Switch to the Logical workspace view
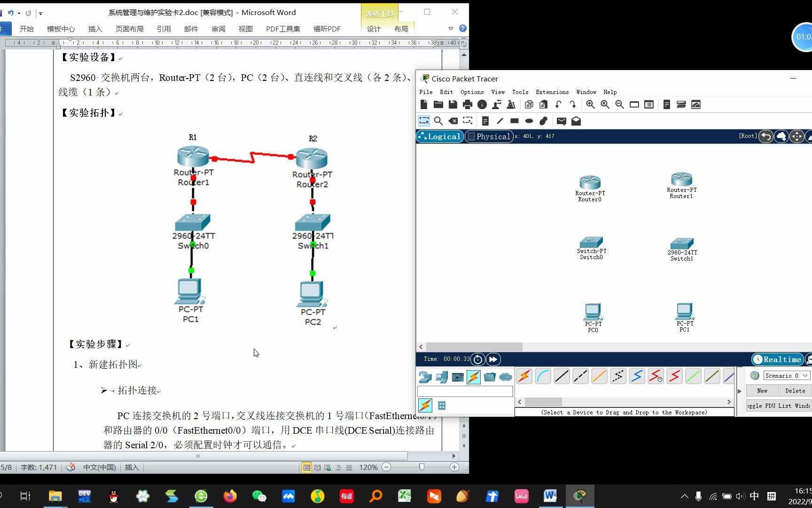The width and height of the screenshot is (812, 508). 440,136
